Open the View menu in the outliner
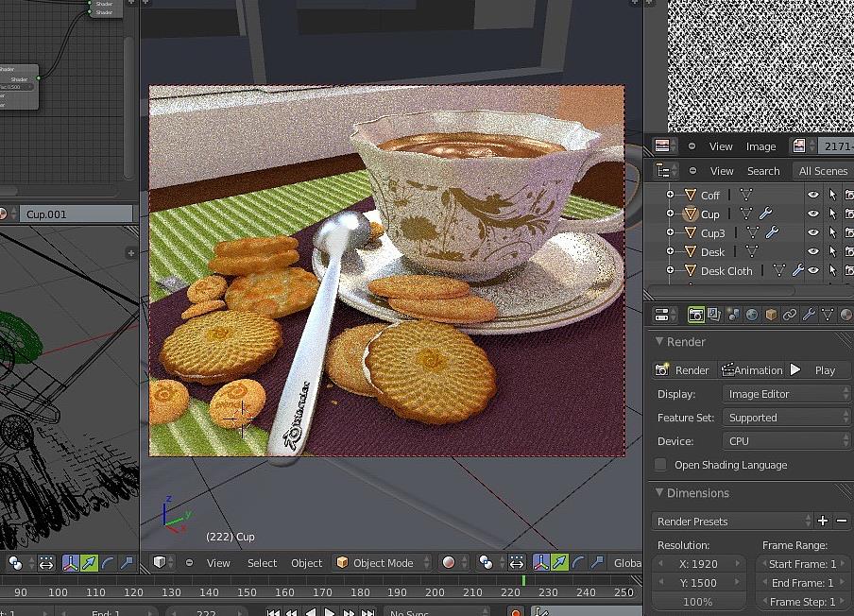 (722, 171)
